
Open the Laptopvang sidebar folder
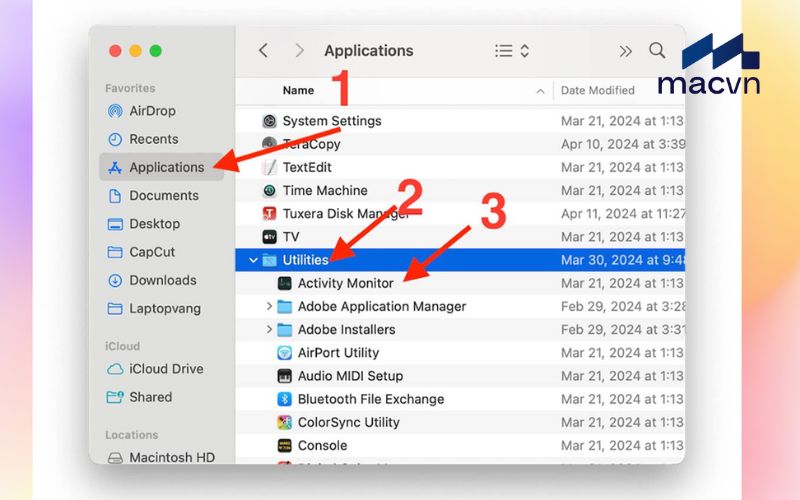click(161, 308)
